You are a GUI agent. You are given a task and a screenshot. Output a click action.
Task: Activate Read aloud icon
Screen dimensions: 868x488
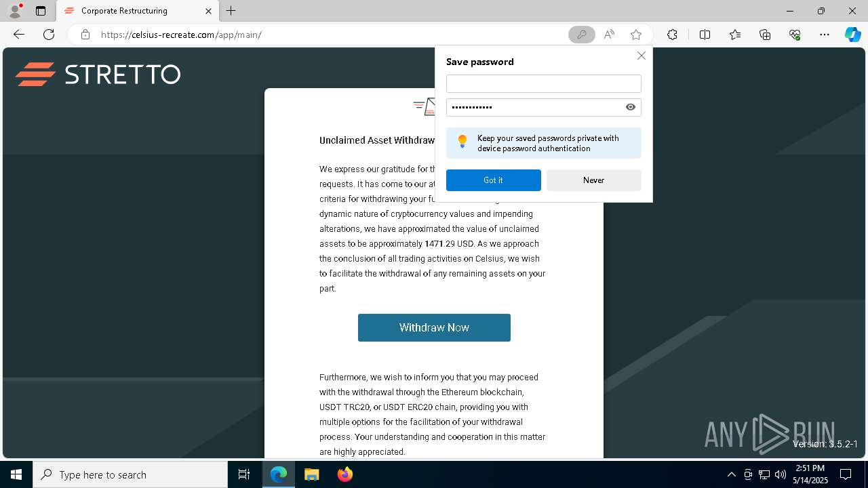point(609,35)
